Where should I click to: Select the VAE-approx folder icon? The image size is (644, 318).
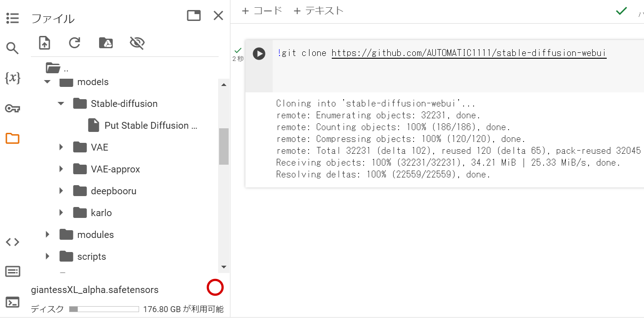coord(80,169)
